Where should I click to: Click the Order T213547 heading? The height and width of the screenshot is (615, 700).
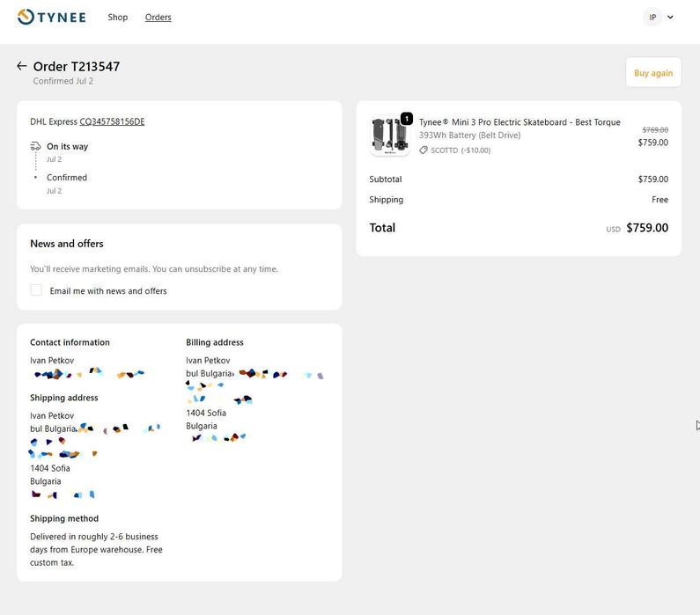[77, 67]
